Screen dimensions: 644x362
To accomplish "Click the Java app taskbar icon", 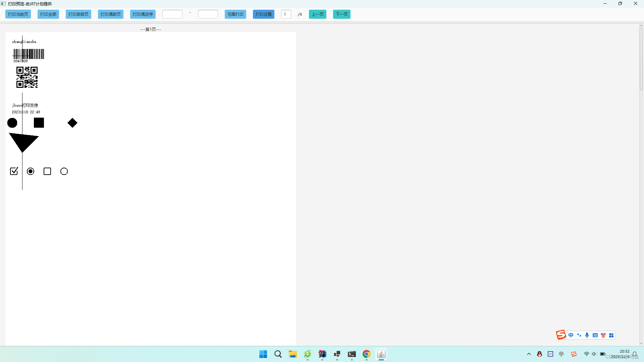I will pos(381,354).
